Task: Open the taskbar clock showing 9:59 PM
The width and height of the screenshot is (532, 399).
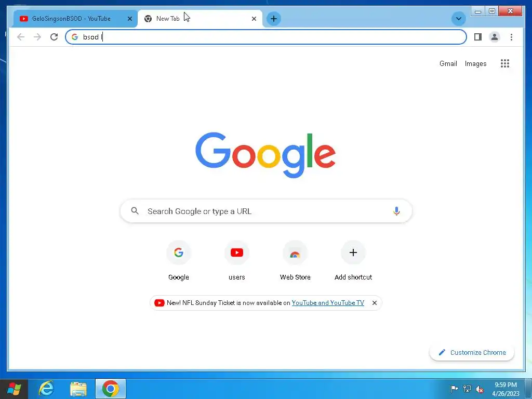Action: click(x=506, y=389)
